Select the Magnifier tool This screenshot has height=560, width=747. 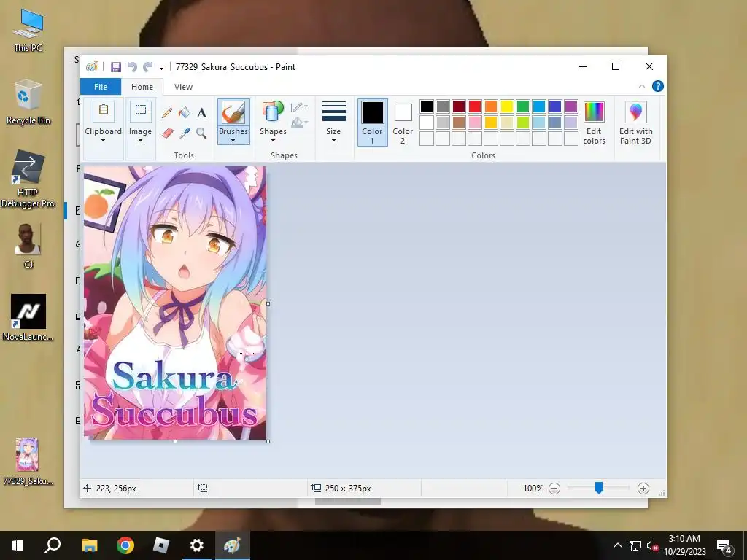201,133
